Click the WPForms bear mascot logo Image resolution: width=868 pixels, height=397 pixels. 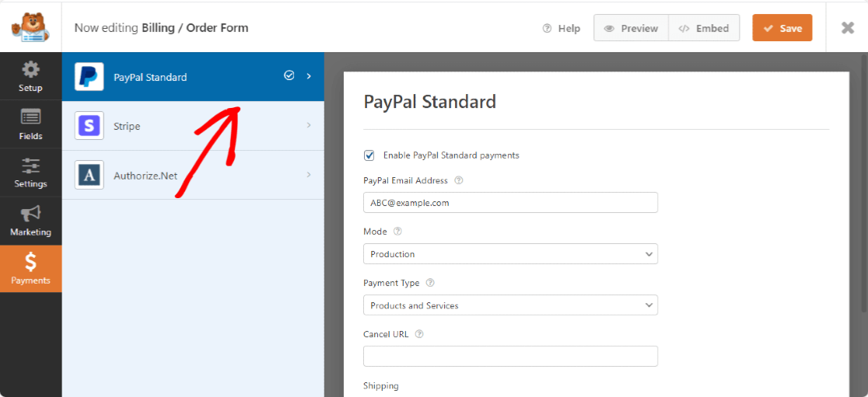30,27
